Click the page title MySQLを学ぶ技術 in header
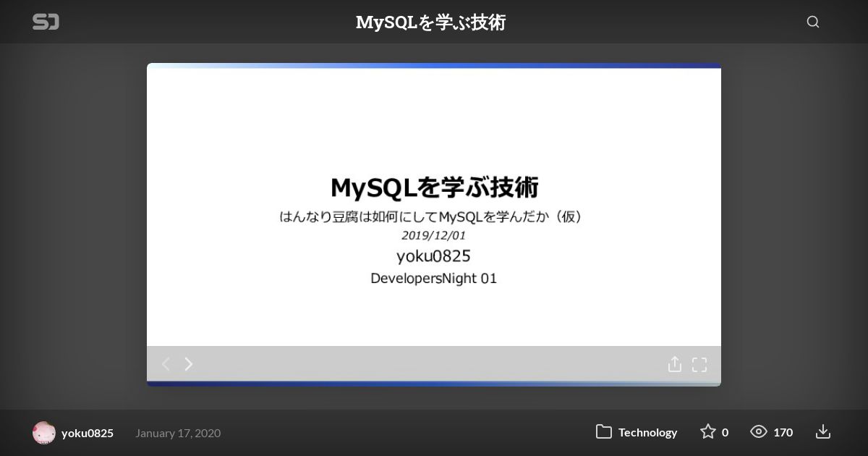Image resolution: width=868 pixels, height=456 pixels. click(x=430, y=22)
